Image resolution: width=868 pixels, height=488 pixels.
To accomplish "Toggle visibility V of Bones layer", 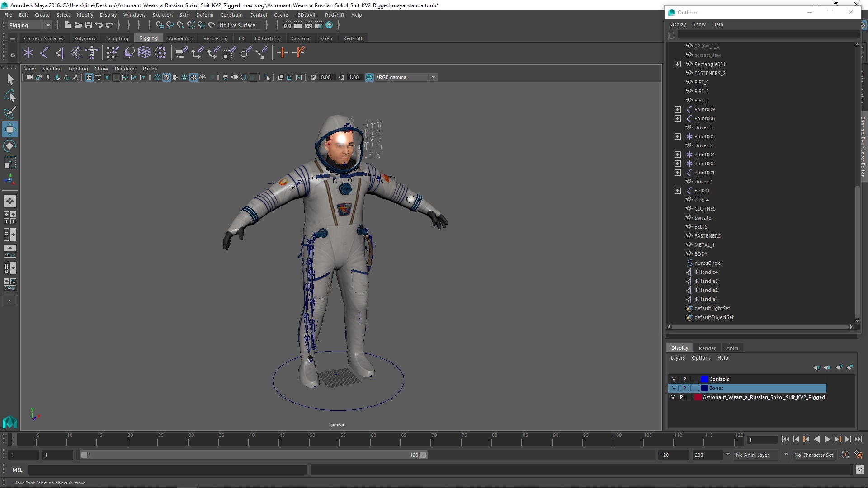I will click(x=674, y=388).
